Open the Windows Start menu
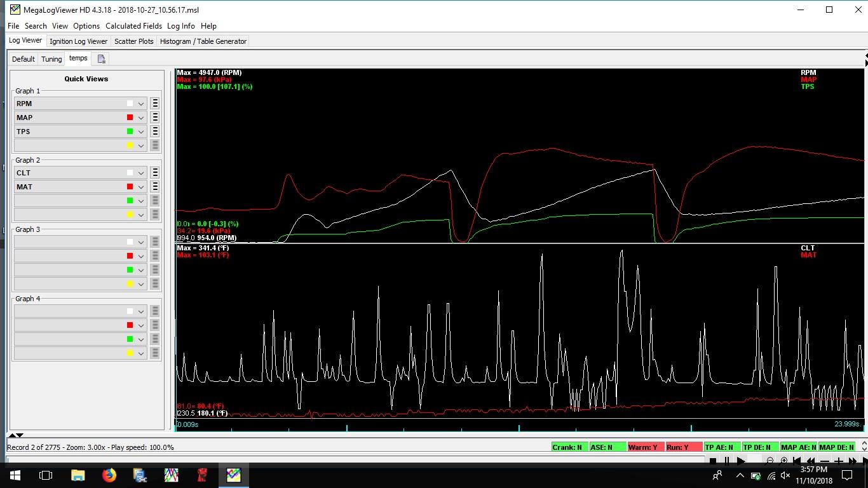The width and height of the screenshot is (868, 488). 15,475
